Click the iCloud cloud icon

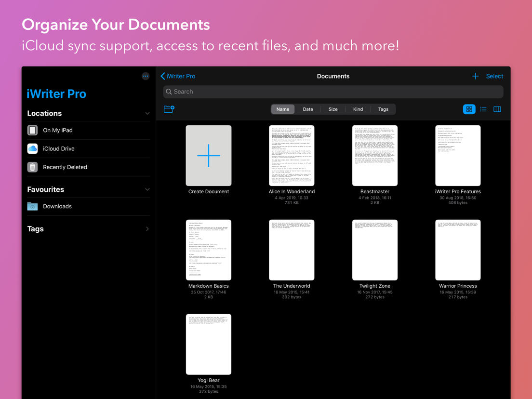pos(33,148)
